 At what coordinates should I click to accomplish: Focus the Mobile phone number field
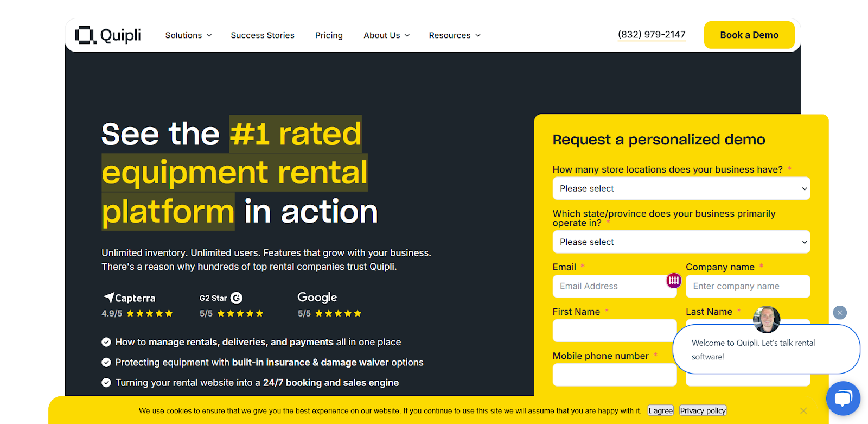tap(615, 375)
